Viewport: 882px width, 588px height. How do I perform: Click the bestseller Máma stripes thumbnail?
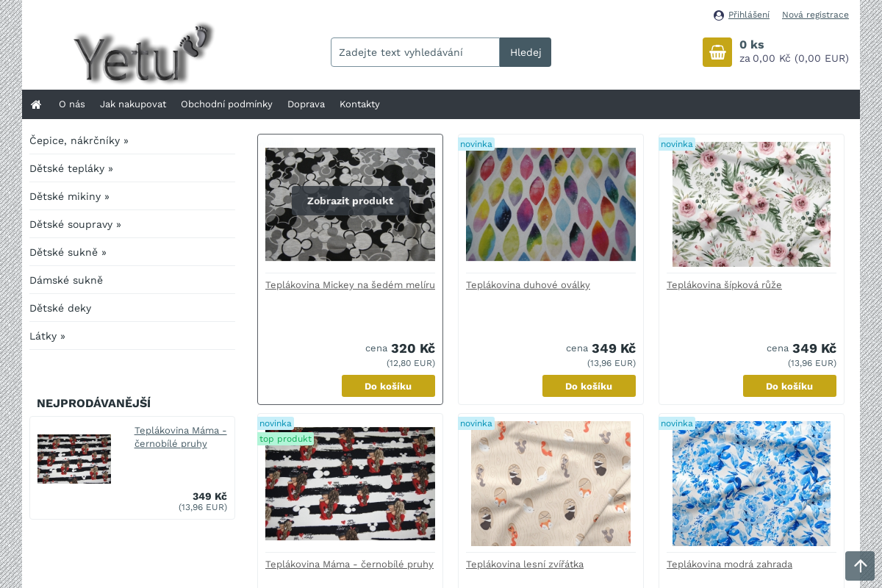coord(74,459)
